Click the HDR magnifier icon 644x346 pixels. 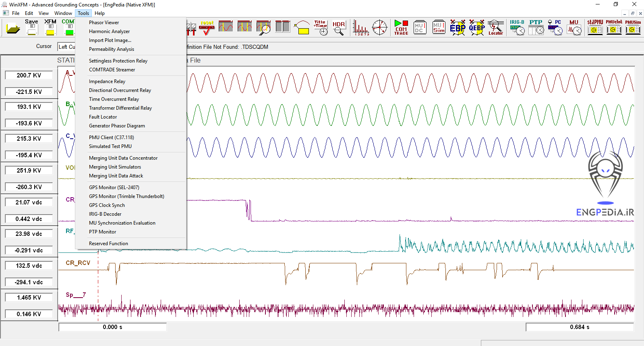(x=339, y=28)
